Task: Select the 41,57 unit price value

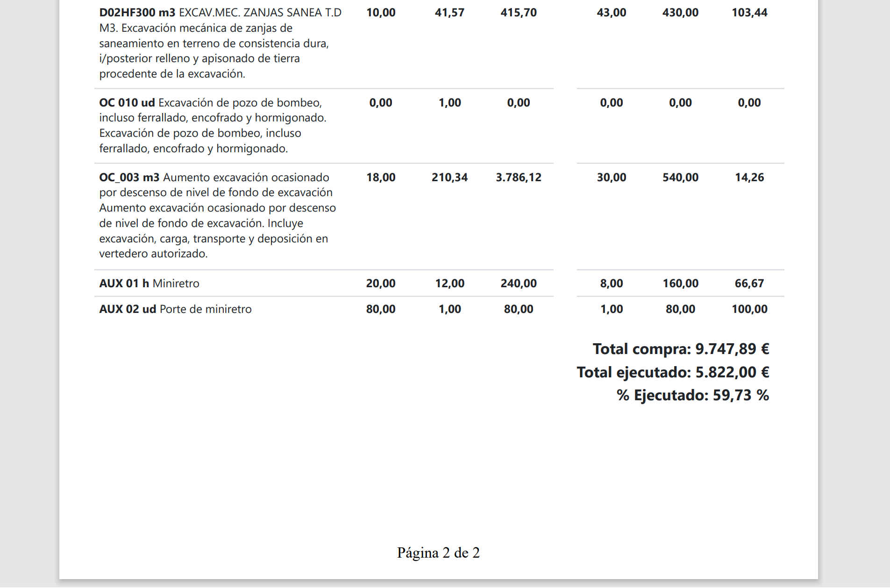Action: click(x=449, y=13)
